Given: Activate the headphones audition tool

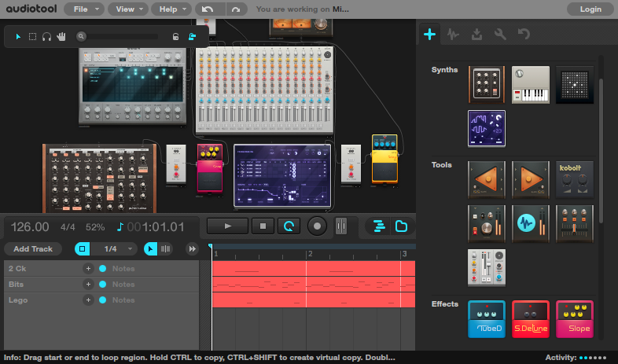Looking at the screenshot, I should [47, 37].
